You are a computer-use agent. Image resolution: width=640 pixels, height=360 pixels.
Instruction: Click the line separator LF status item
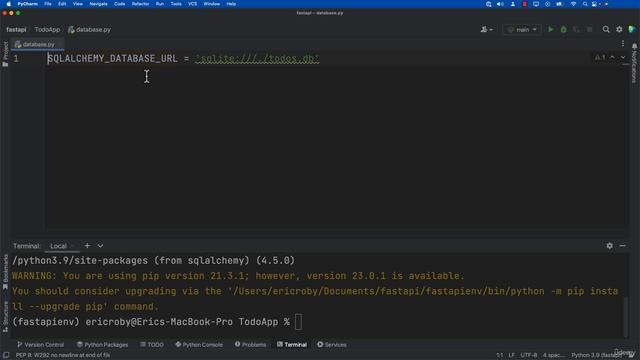tap(511, 355)
